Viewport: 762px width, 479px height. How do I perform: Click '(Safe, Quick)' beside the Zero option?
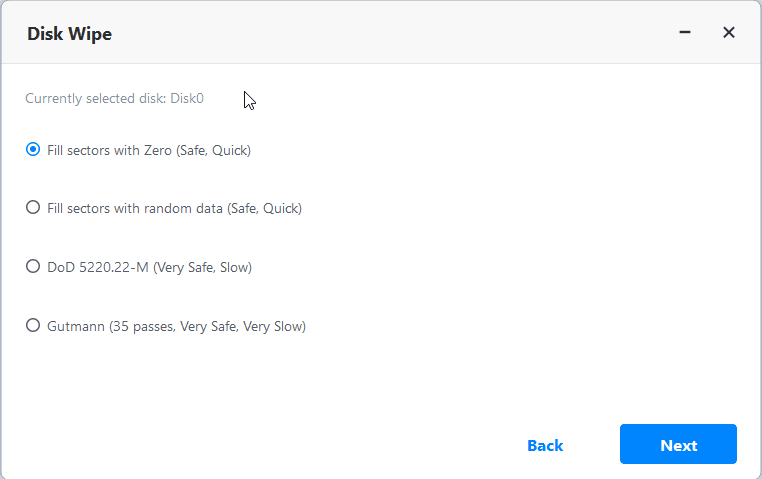(213, 151)
